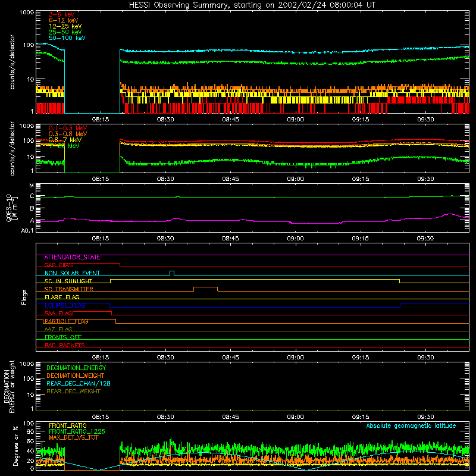This screenshot has width=476, height=476.
Task: Click counts/s/detector axis title of keV plot
Action: click(12, 62)
